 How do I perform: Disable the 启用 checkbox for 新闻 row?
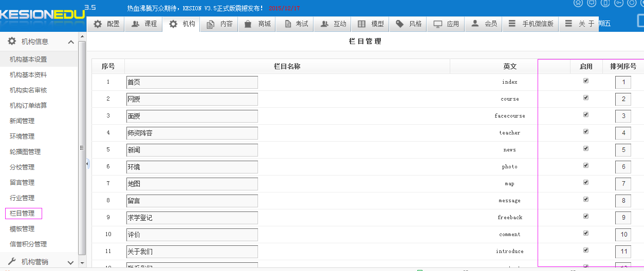pyautogui.click(x=586, y=149)
